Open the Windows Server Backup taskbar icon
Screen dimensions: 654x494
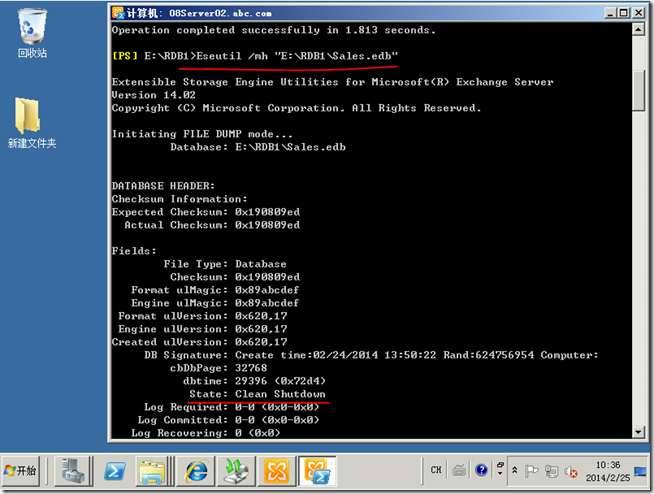pyautogui.click(x=236, y=471)
